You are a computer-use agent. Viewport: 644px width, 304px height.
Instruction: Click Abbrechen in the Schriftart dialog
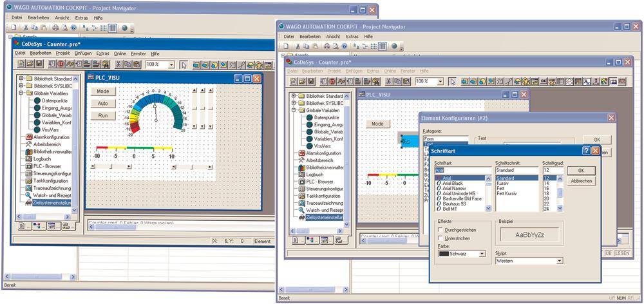pyautogui.click(x=581, y=181)
